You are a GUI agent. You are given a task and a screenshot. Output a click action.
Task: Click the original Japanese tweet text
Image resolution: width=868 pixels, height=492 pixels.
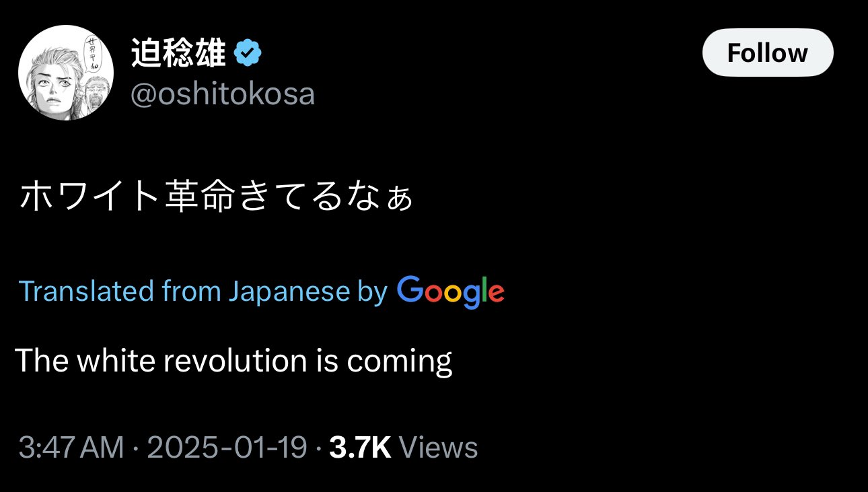point(217,197)
